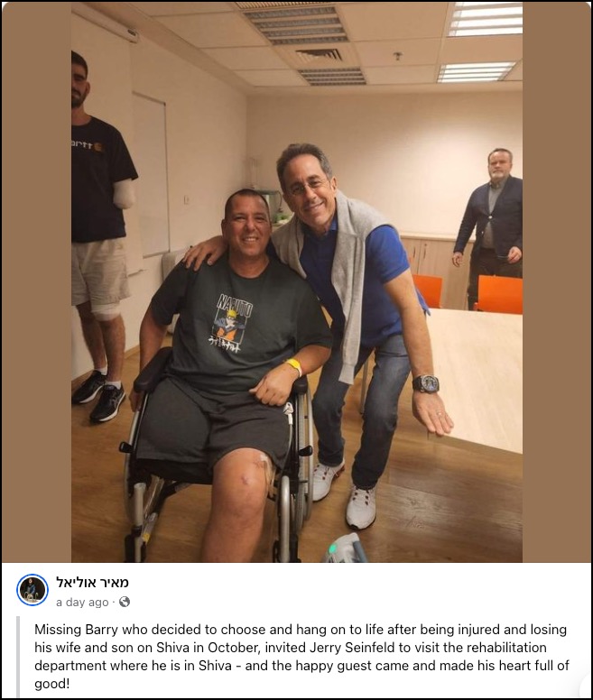Open author name מאיר אוליאל profile link
This screenshot has width=593, height=700.
tap(92, 582)
